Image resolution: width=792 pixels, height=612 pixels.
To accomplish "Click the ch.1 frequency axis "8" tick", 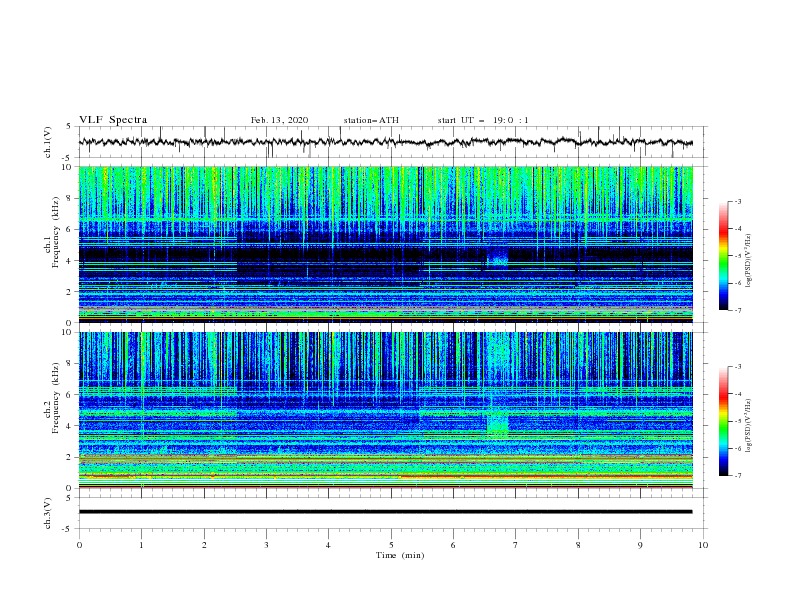I will tap(70, 198).
